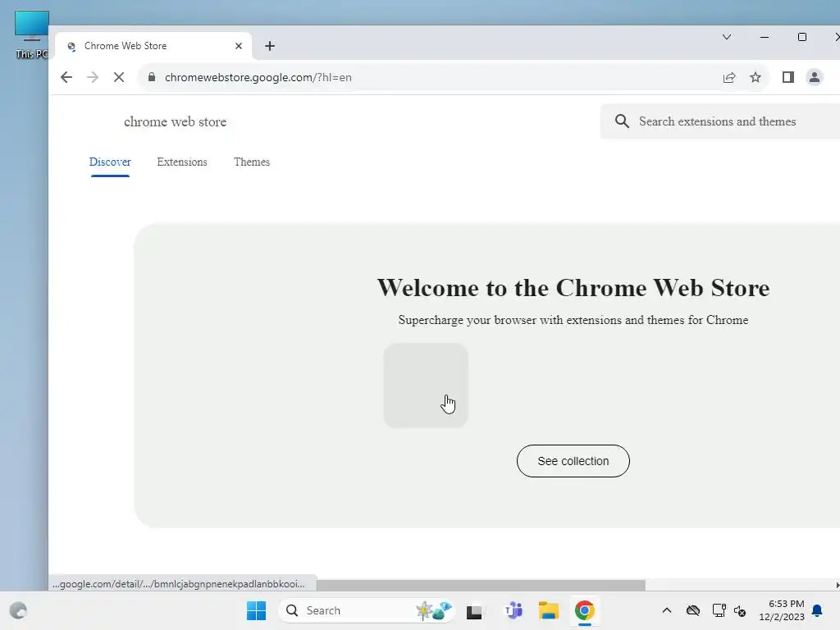Open the network status tray icon
Screen dimensions: 840x630
pyautogui.click(x=719, y=610)
